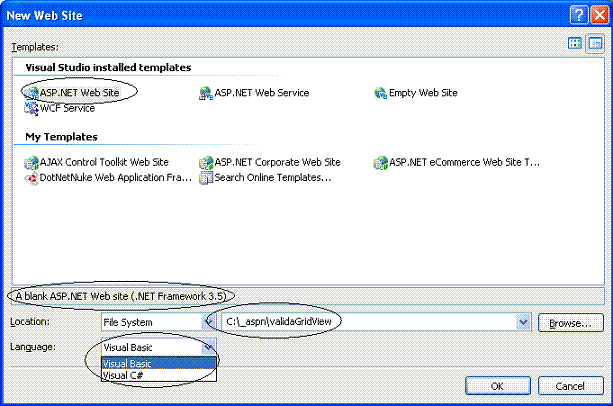Select the WCF Service template icon
The width and height of the screenshot is (613, 406).
[31, 108]
